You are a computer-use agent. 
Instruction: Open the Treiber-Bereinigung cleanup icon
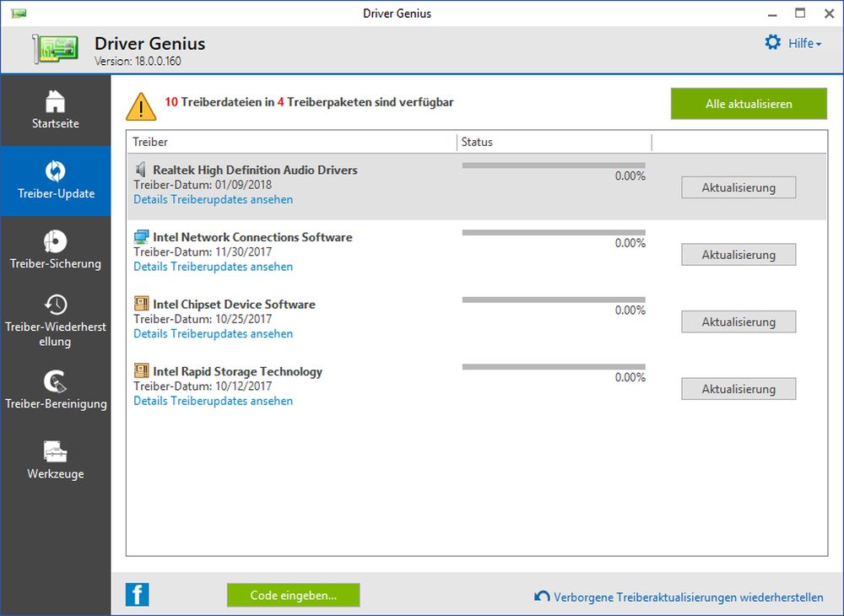(56, 381)
